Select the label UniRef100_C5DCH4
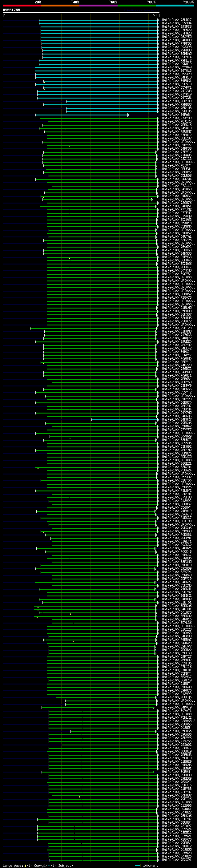This screenshot has height=868, width=197. tap(177, 410)
